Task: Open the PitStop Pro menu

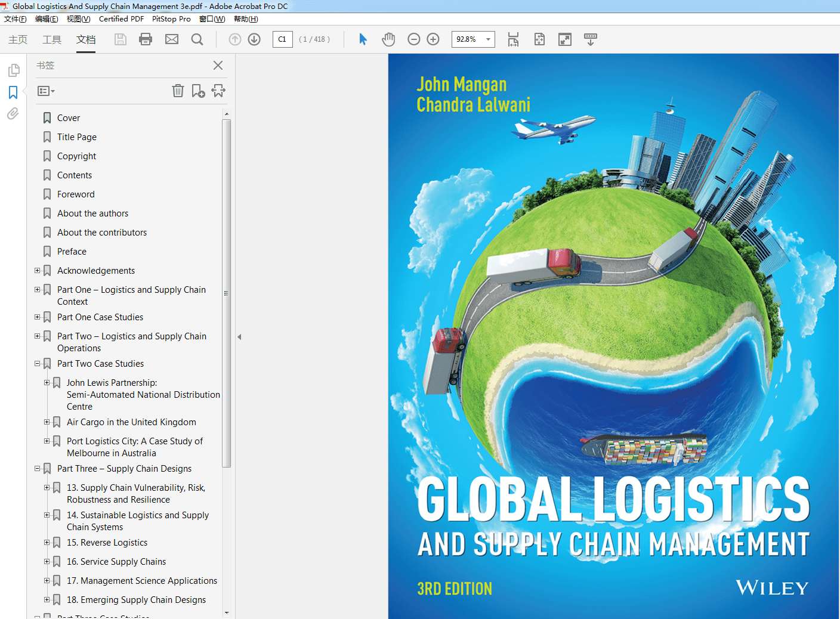Action: pyautogui.click(x=171, y=18)
